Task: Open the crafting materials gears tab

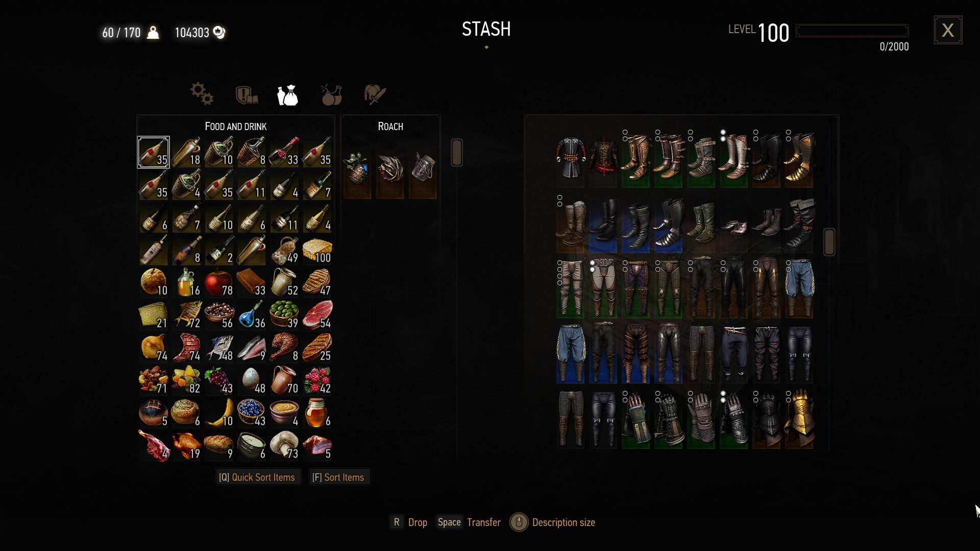Action: coord(202,94)
